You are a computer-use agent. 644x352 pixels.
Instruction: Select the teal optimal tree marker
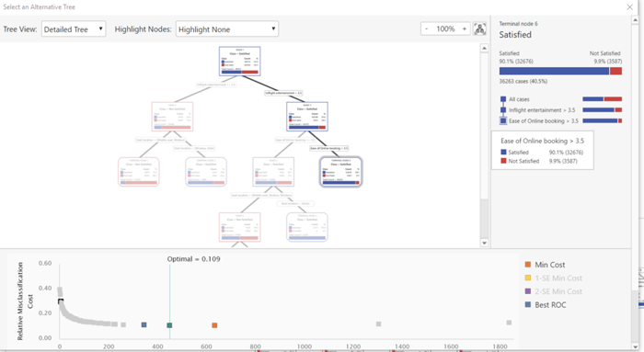[x=169, y=325]
